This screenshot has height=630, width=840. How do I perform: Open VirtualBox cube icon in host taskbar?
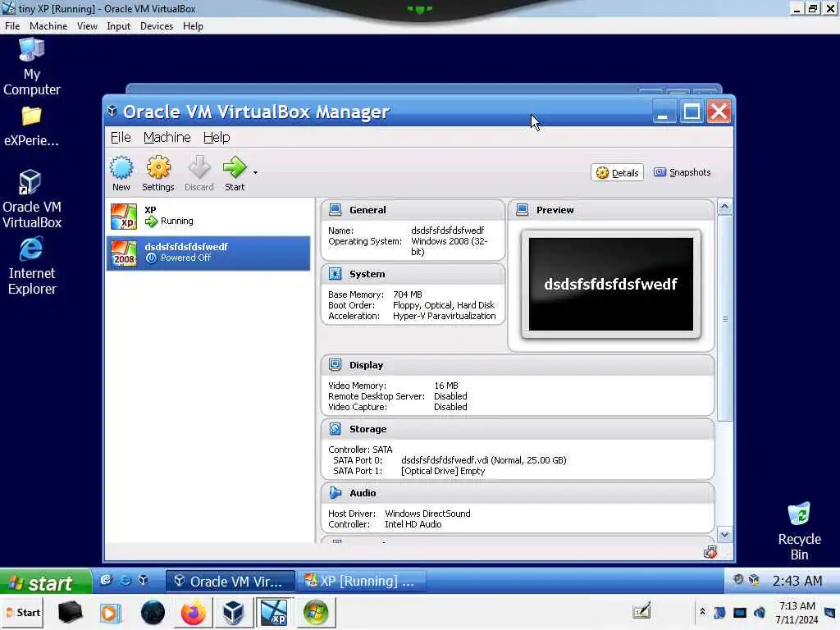click(233, 613)
